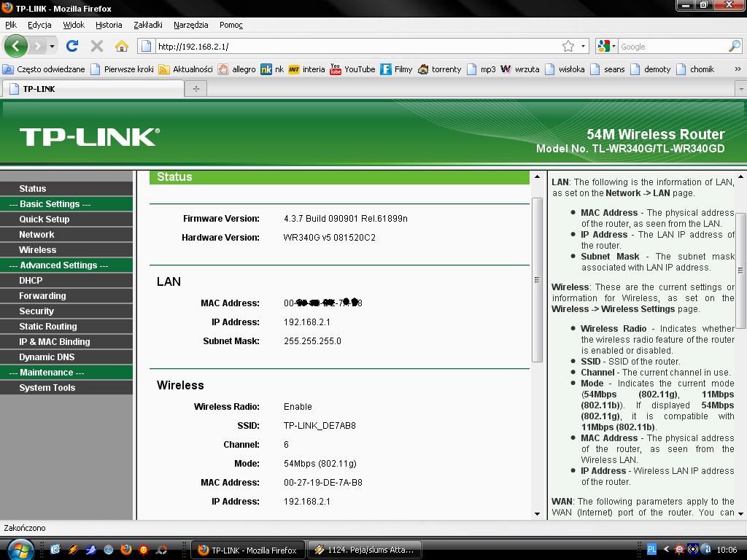Click the Google search input field
The image size is (747, 560).
point(673,46)
